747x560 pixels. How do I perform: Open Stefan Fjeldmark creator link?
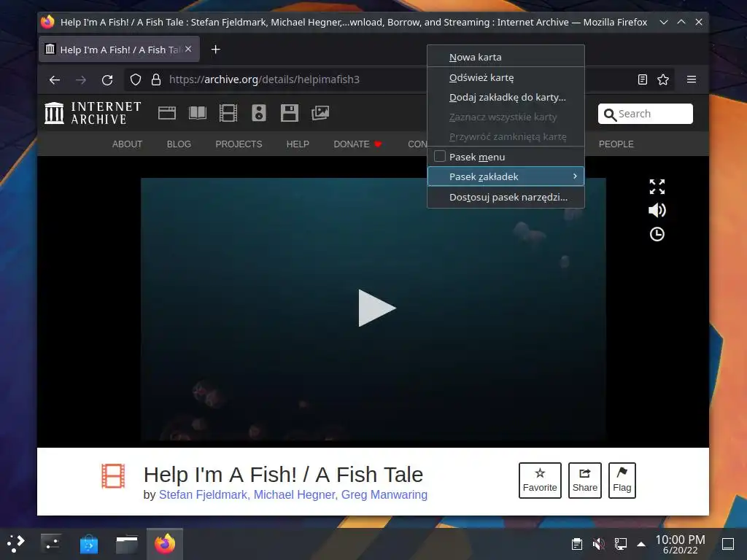click(x=204, y=495)
